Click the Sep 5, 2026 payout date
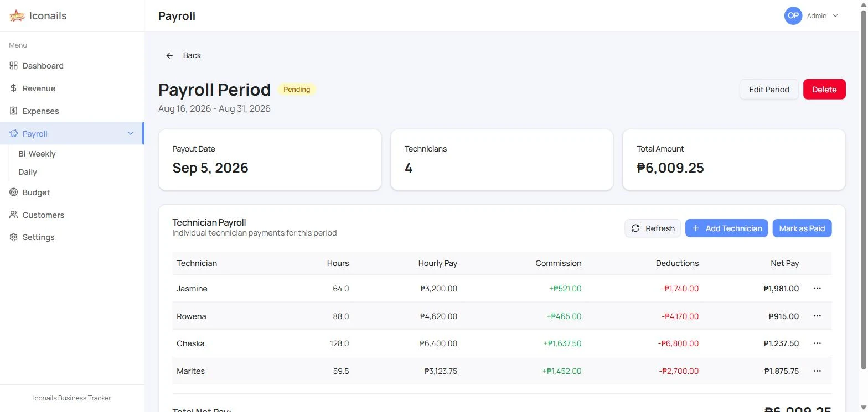The image size is (868, 412). point(210,168)
